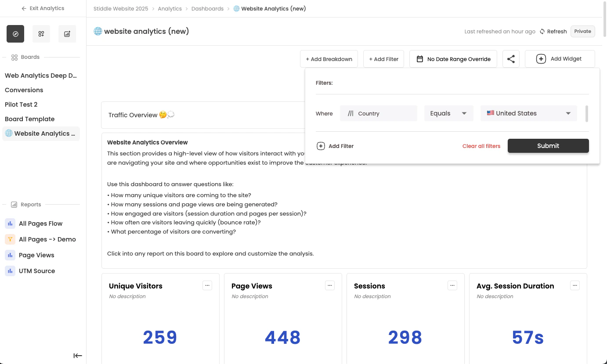Open the United States value dropdown
This screenshot has width=607, height=364.
pyautogui.click(x=529, y=113)
